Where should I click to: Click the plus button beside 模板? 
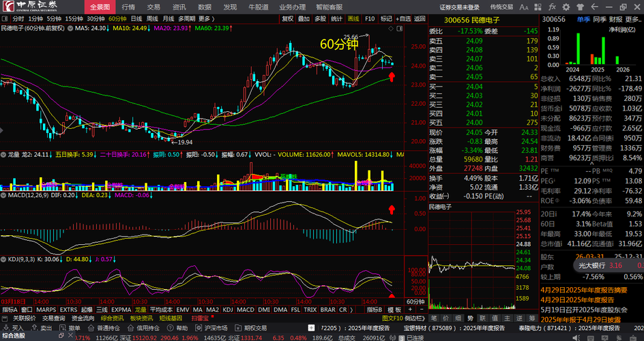pyautogui.click(x=410, y=310)
